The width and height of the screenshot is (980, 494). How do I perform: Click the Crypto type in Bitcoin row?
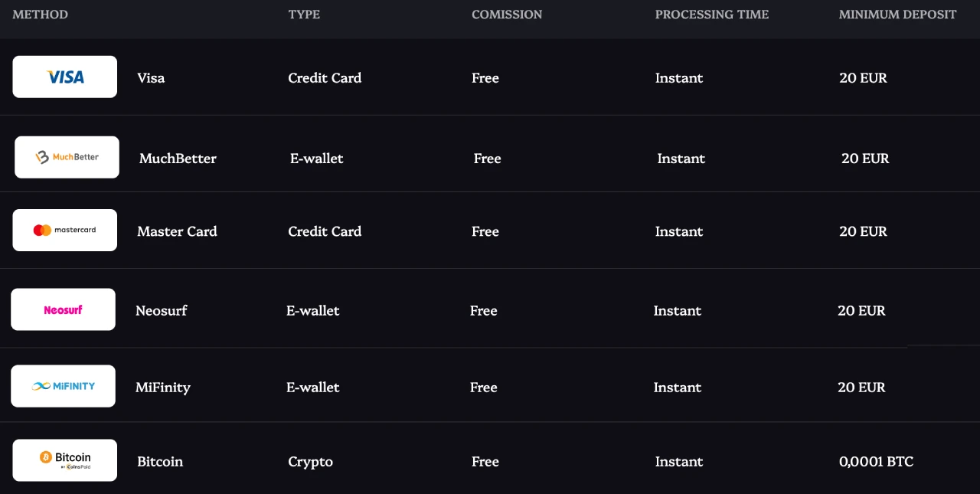point(310,462)
